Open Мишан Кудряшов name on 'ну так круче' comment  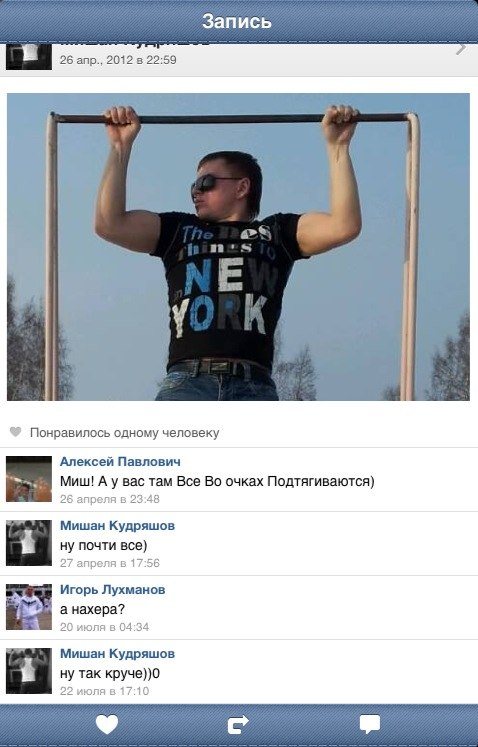117,653
